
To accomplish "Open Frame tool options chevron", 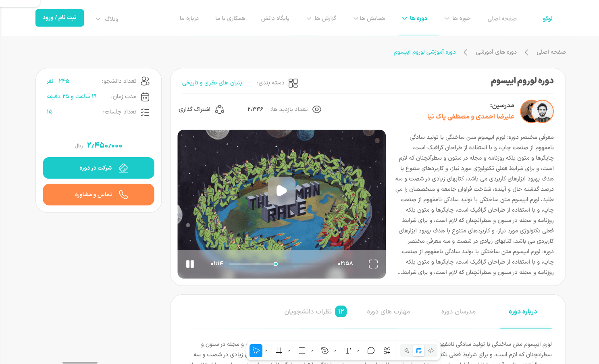I will 289,351.
